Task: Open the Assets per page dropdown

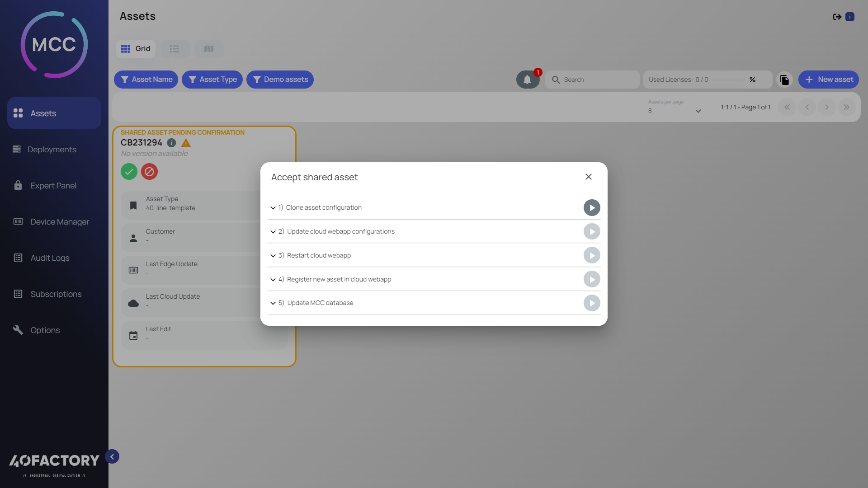Action: pyautogui.click(x=674, y=111)
